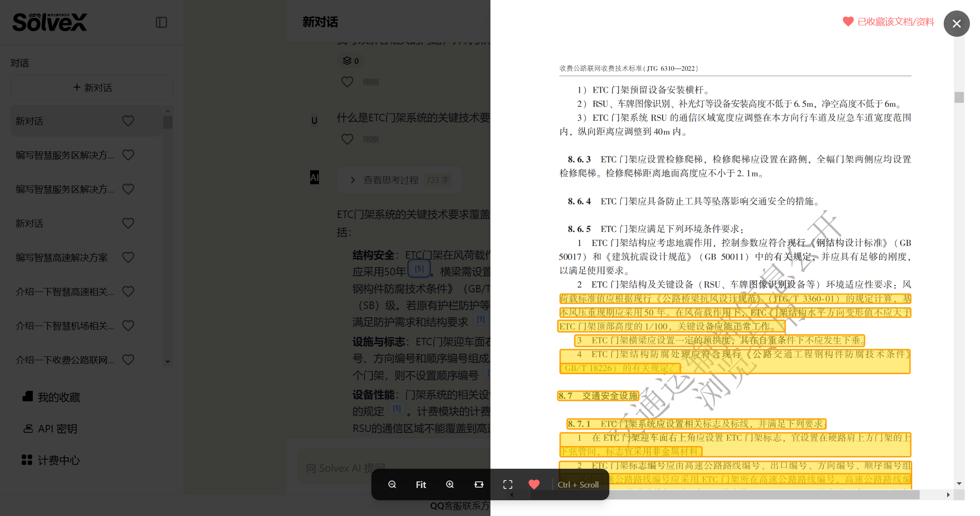Screen dimensions: 980x516
Task: Favorite the second 新对话 conversation
Action: coord(128,223)
